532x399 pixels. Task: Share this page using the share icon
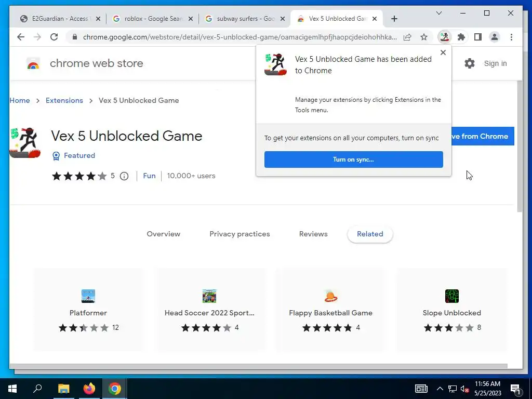tap(407, 37)
